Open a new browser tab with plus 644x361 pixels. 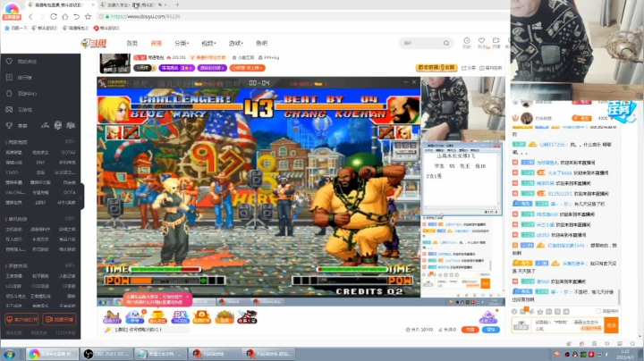[177, 4]
